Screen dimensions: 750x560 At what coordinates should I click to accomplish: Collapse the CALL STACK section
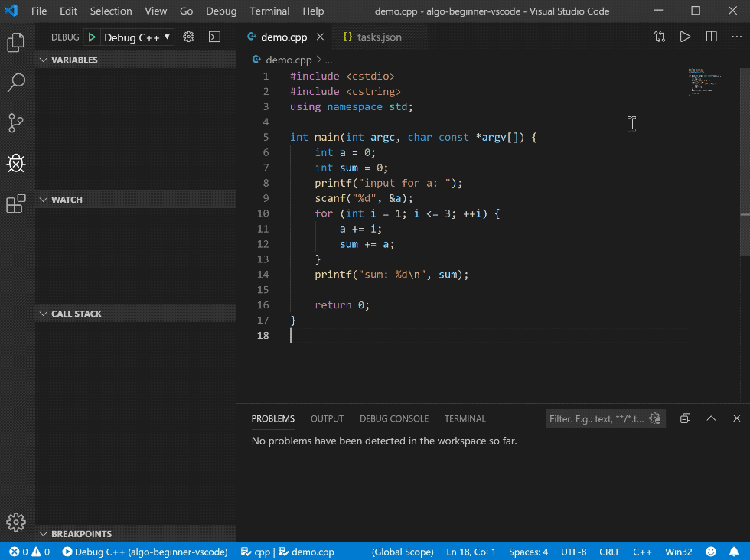[76, 314]
